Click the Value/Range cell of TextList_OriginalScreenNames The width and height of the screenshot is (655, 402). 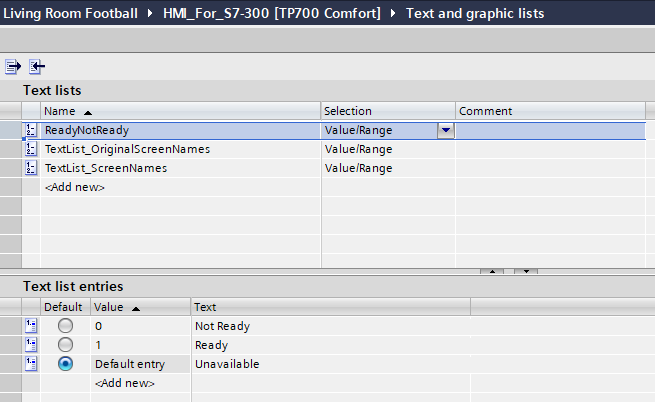(388, 149)
